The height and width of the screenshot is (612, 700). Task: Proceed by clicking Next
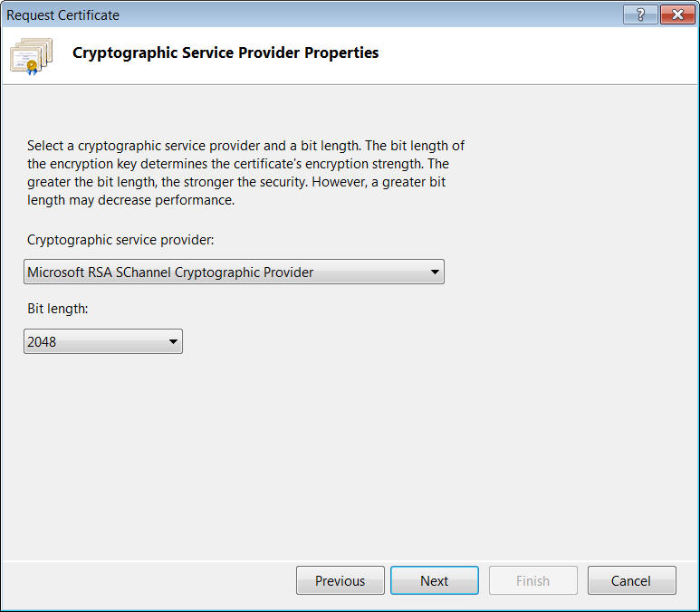(434, 581)
